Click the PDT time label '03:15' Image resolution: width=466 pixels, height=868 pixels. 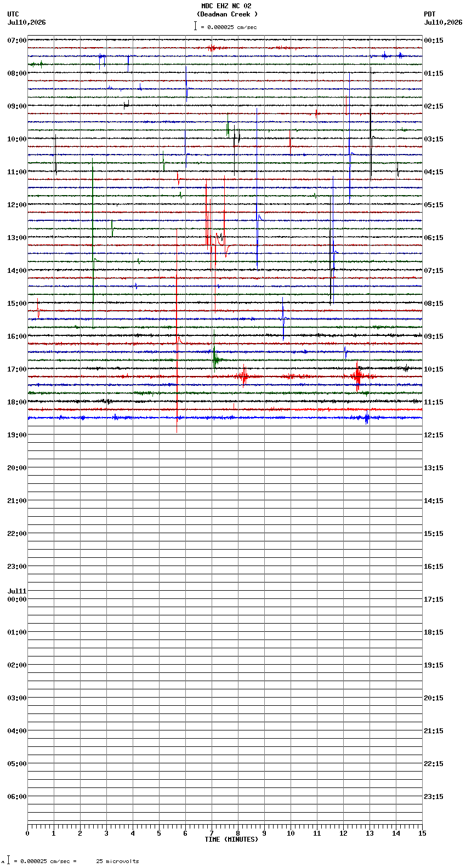point(434,139)
